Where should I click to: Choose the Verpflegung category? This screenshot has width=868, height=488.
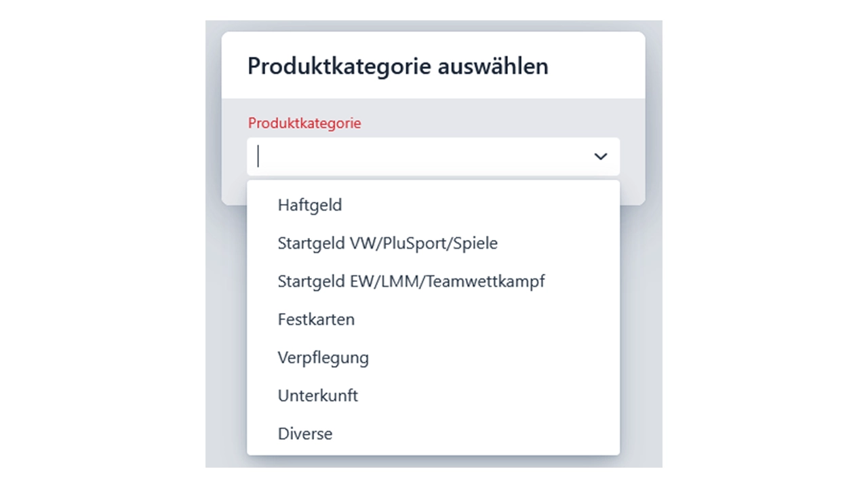pyautogui.click(x=433, y=357)
